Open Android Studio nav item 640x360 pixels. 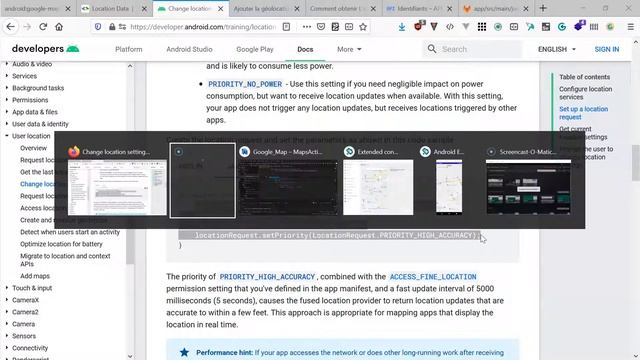(x=189, y=49)
